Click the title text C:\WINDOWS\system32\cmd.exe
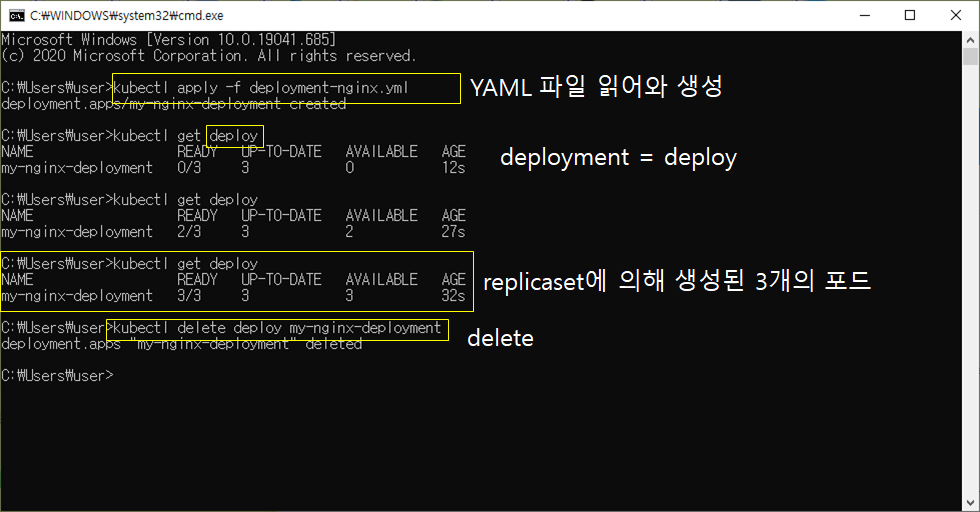 126,15
